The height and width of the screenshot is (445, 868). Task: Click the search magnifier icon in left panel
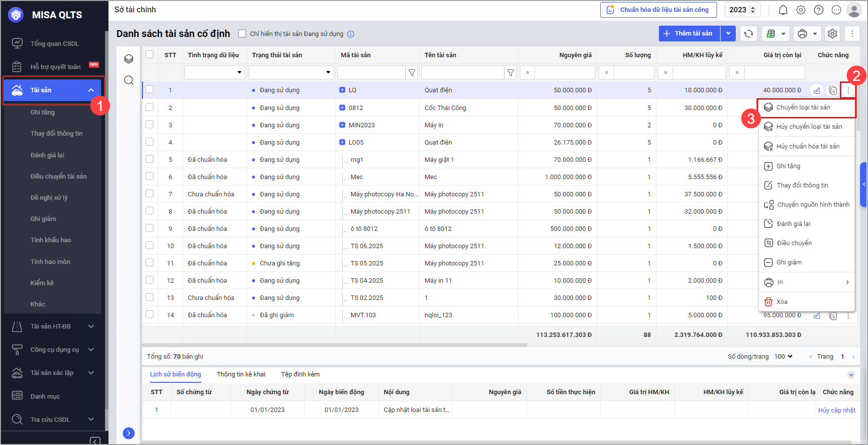click(129, 80)
